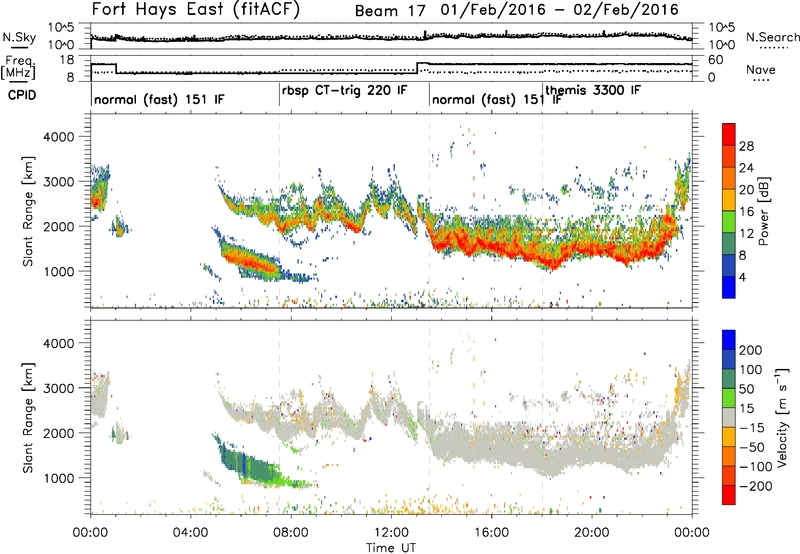Select the Velocity colorbar tick '-15'

pos(752,427)
